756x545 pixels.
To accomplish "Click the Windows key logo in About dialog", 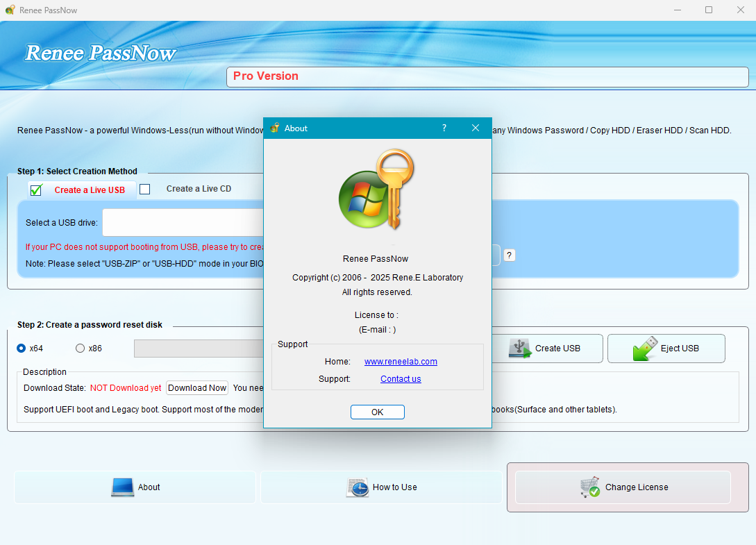I will [x=376, y=189].
